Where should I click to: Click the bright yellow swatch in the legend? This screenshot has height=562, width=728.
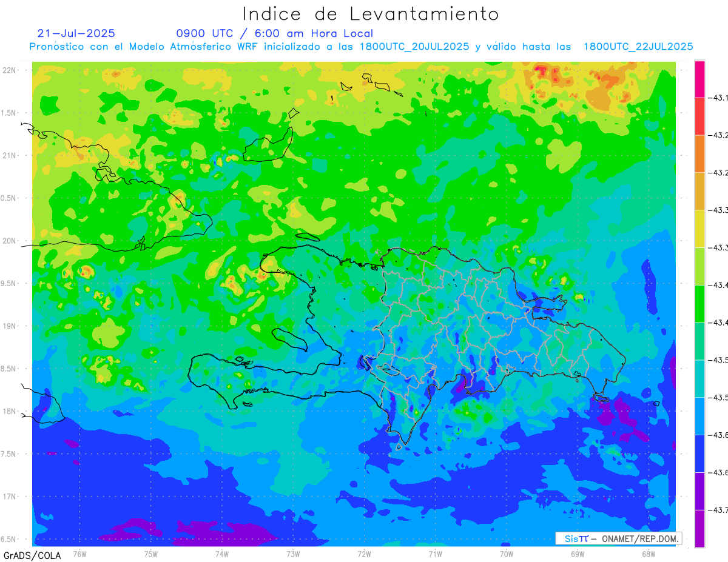click(x=699, y=229)
